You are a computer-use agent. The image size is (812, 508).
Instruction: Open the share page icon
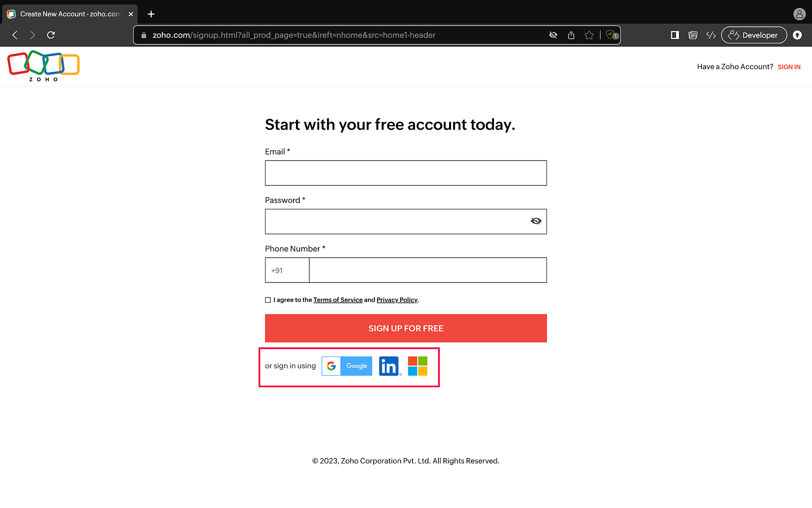coord(571,35)
